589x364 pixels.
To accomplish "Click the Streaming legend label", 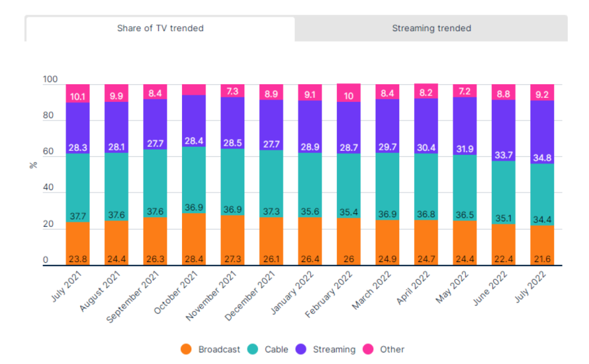I will [x=334, y=349].
